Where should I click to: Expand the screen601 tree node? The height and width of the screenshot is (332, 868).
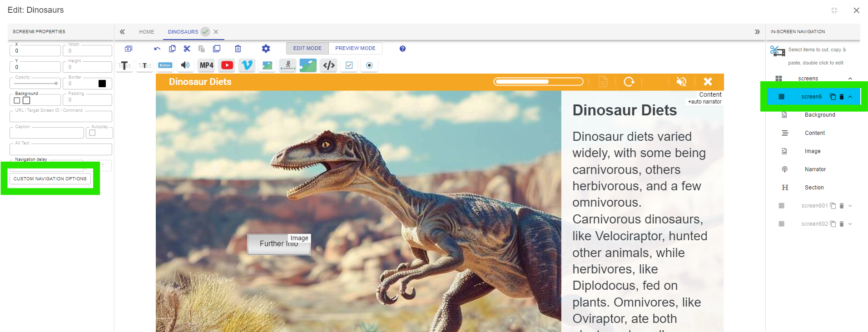click(850, 206)
